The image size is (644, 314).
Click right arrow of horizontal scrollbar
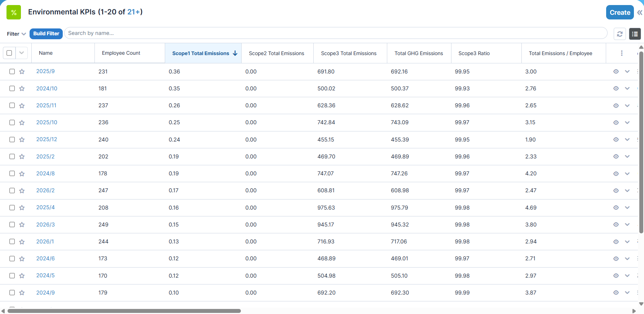(x=634, y=311)
